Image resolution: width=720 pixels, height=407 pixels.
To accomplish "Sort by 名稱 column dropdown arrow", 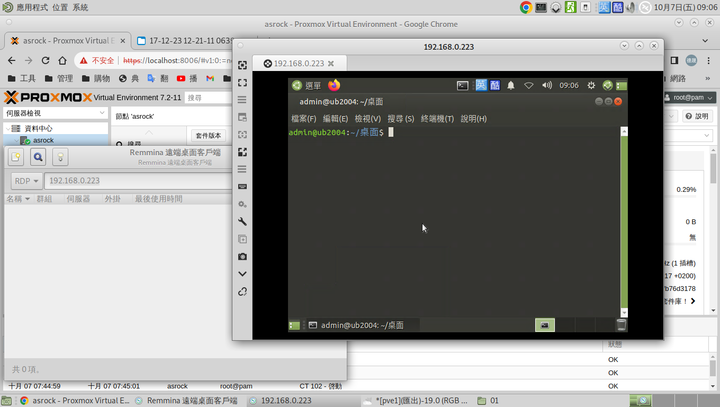I will 28,199.
